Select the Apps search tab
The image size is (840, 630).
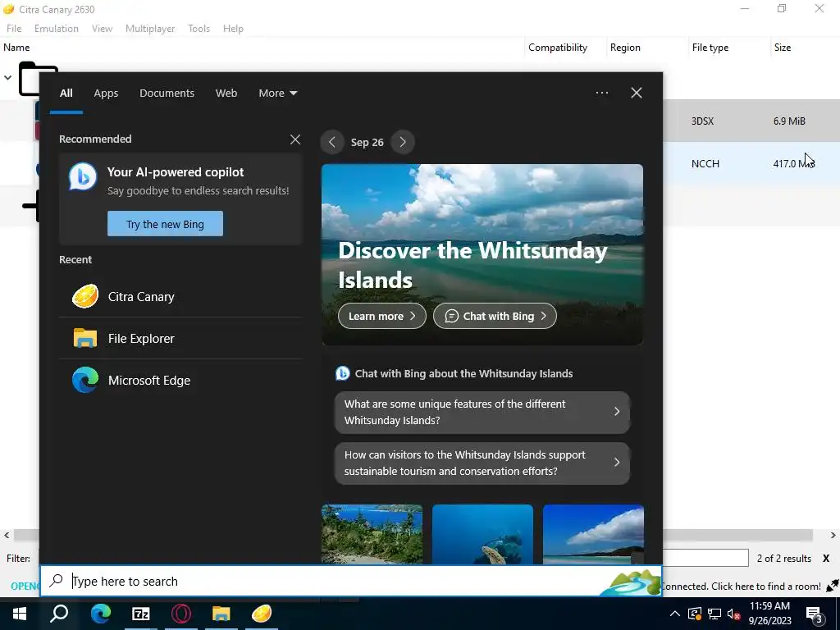coord(106,94)
